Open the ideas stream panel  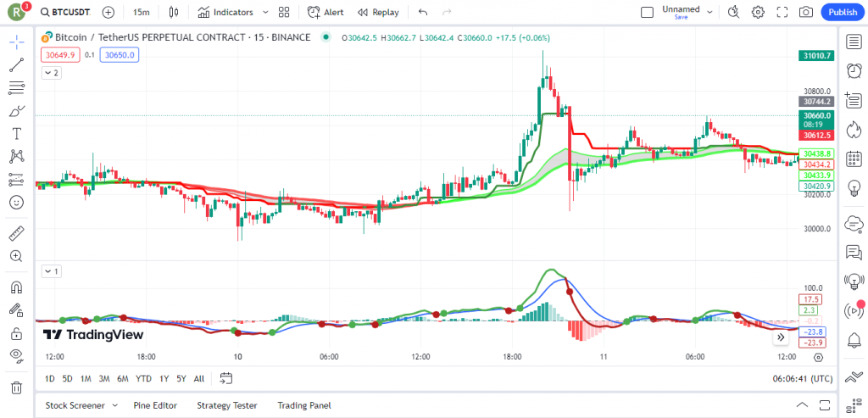click(854, 282)
